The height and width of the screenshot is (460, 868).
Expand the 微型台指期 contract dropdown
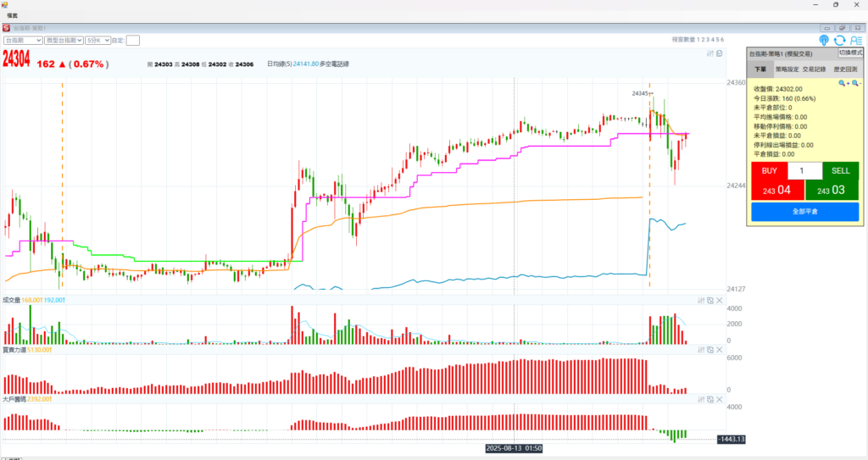click(x=64, y=40)
